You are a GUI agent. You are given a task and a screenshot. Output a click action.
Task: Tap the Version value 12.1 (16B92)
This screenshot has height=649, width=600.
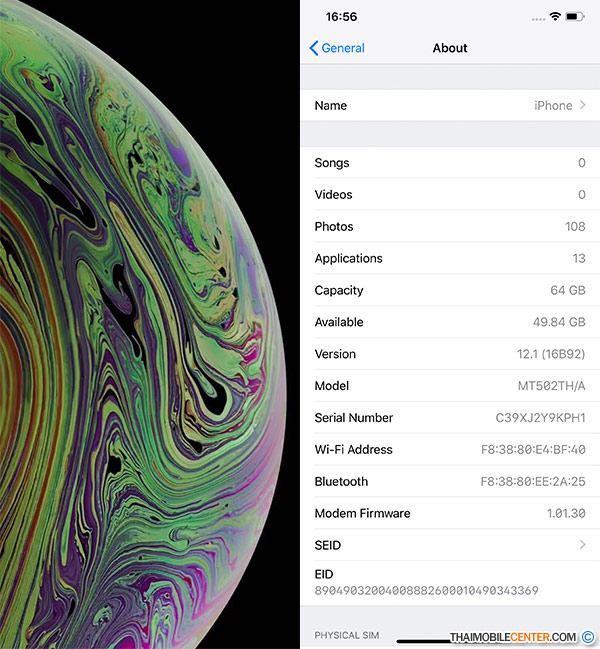(x=551, y=354)
